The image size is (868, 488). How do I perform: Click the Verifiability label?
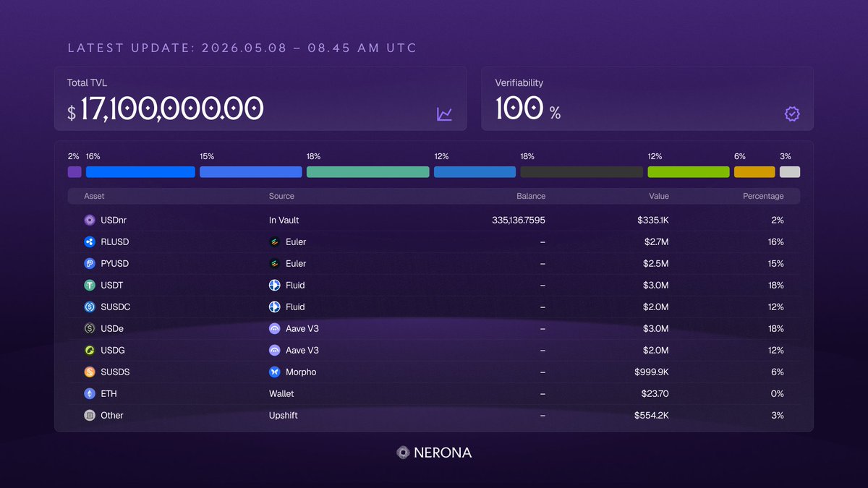pos(519,82)
